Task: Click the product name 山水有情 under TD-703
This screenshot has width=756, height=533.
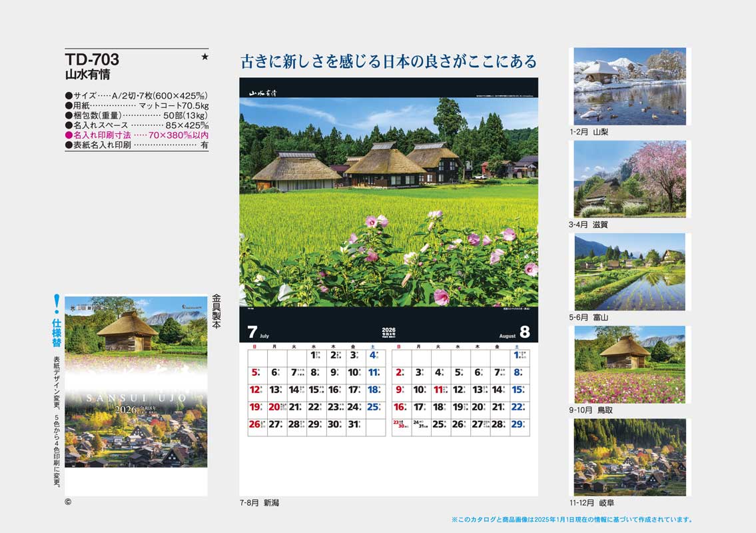Action: pos(87,74)
